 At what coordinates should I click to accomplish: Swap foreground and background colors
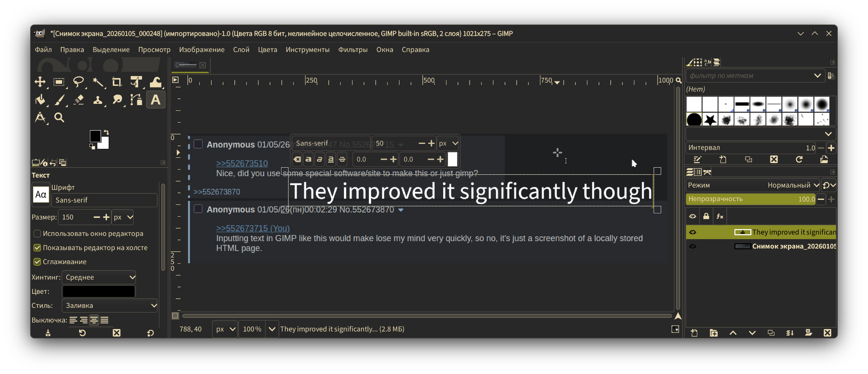tap(106, 132)
